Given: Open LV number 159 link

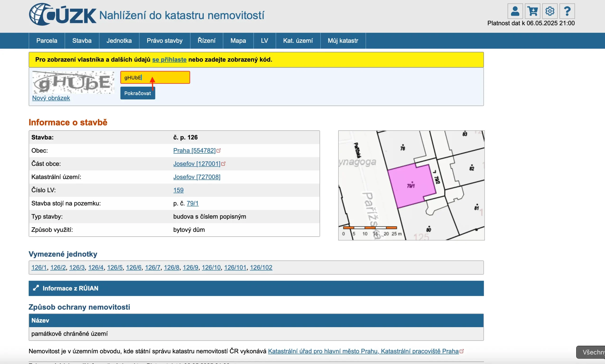Looking at the screenshot, I should (x=178, y=190).
